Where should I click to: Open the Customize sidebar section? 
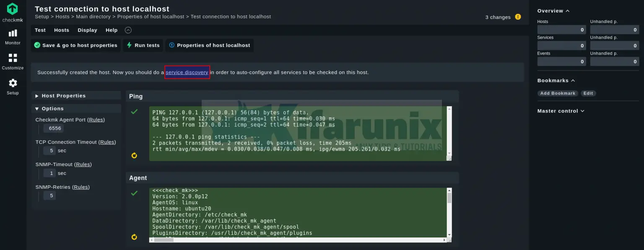tap(12, 61)
